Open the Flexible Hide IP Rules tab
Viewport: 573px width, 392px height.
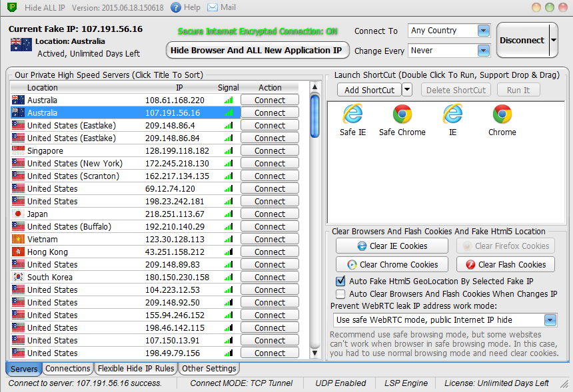click(x=136, y=369)
